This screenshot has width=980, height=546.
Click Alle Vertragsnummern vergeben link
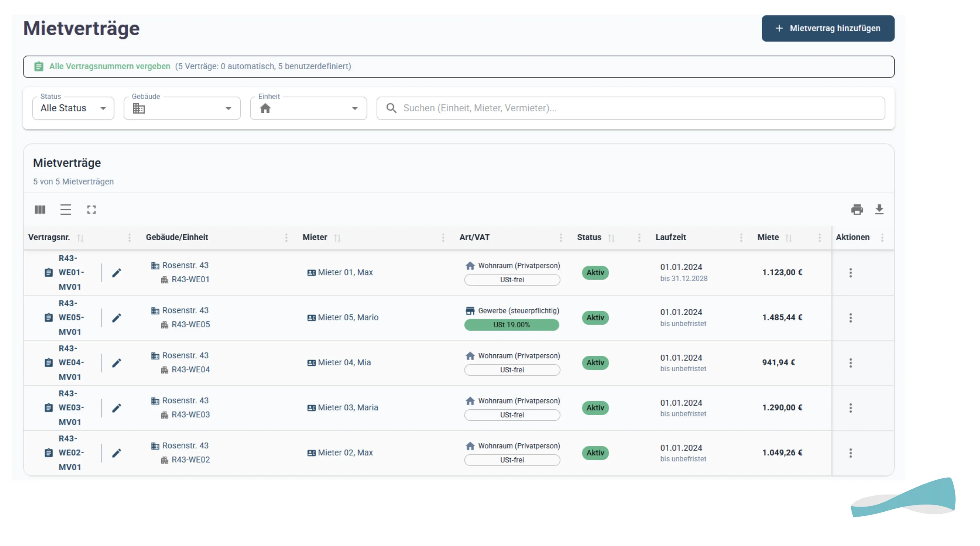pos(110,66)
